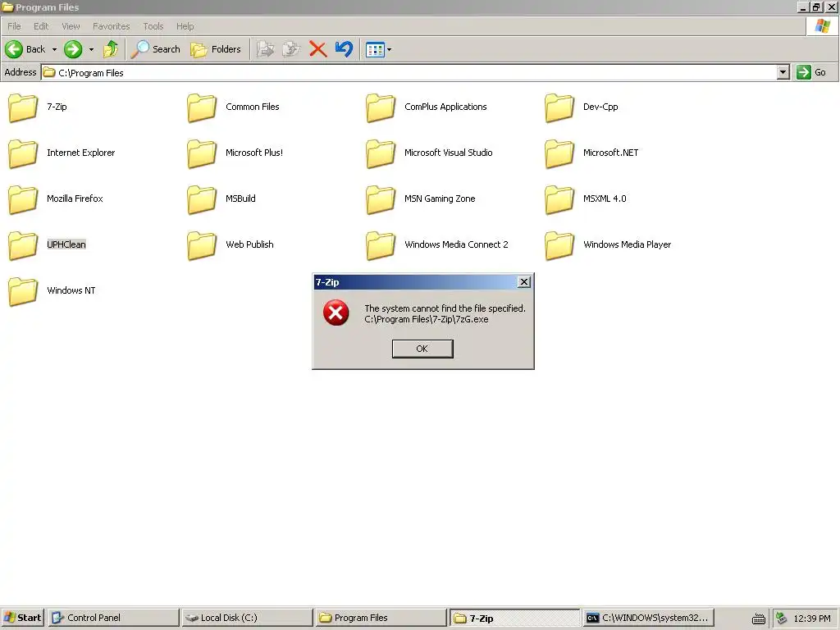Click the Move To toolbar icon
Viewport: 840px width, 630px height.
pos(265,49)
